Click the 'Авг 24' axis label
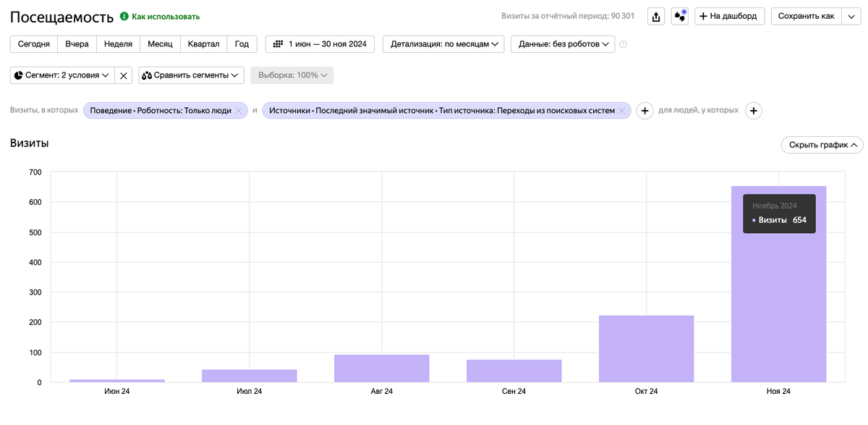The image size is (868, 425). (x=382, y=391)
